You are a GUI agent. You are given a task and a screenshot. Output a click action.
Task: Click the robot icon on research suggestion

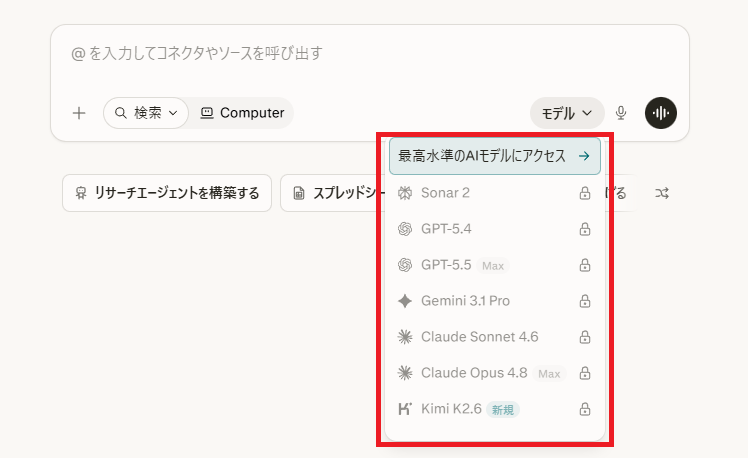(x=81, y=193)
